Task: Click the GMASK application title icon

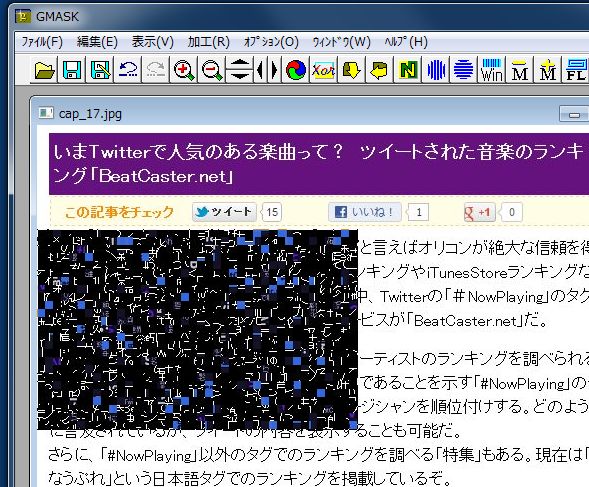Action: tap(23, 16)
